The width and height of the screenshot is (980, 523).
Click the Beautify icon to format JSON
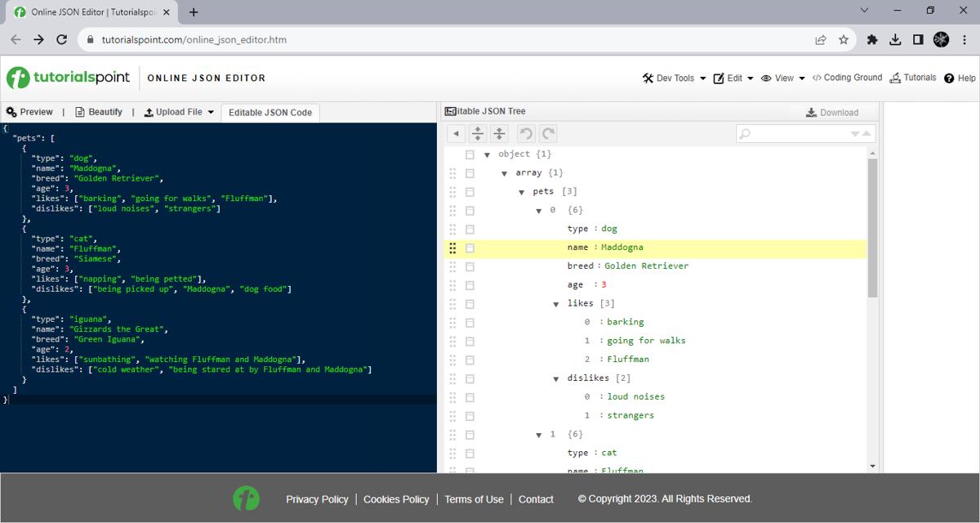(81, 111)
